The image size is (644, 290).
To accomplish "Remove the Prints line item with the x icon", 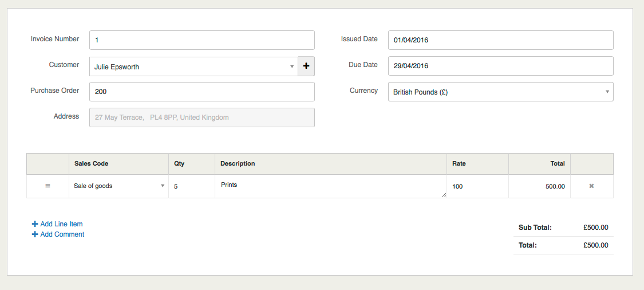I will click(x=591, y=186).
